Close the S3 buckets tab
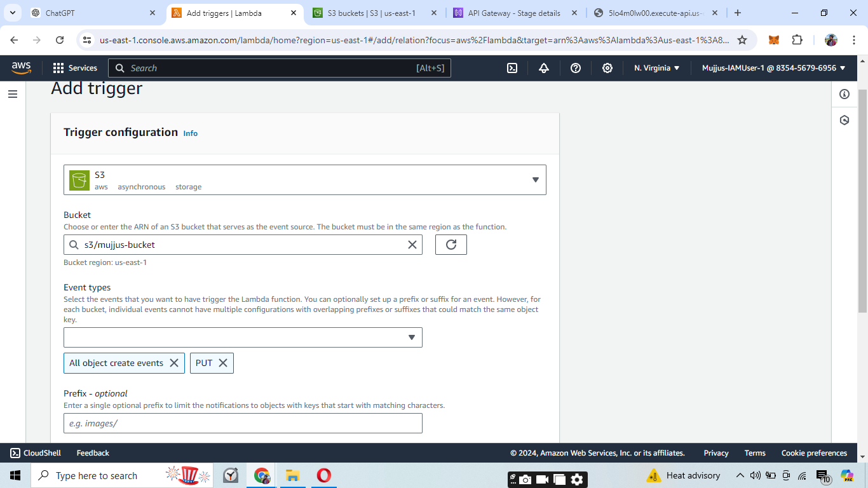Viewport: 868px width, 488px height. click(433, 13)
